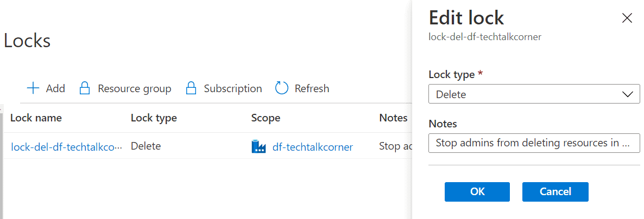The width and height of the screenshot is (644, 219).
Task: Open the df-techtalkcorner scope link
Action: (x=313, y=147)
